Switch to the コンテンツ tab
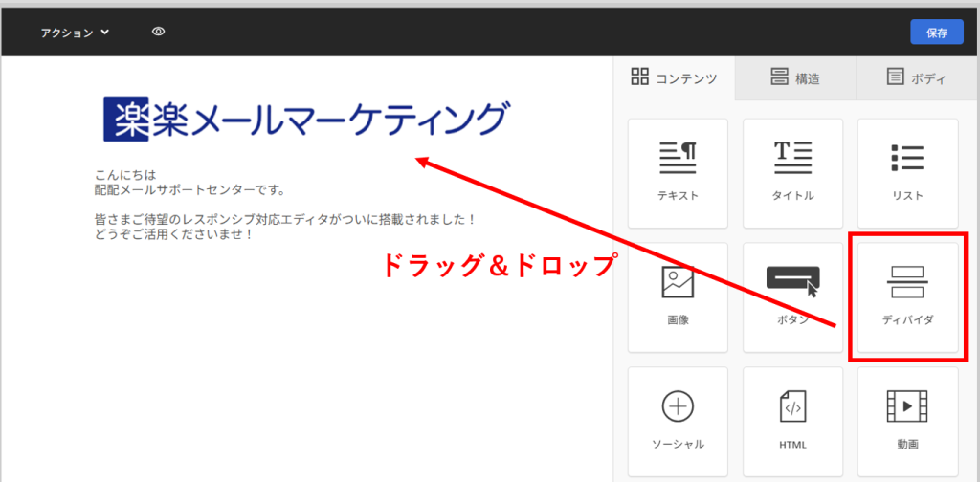The height and width of the screenshot is (482, 980). coord(674,78)
